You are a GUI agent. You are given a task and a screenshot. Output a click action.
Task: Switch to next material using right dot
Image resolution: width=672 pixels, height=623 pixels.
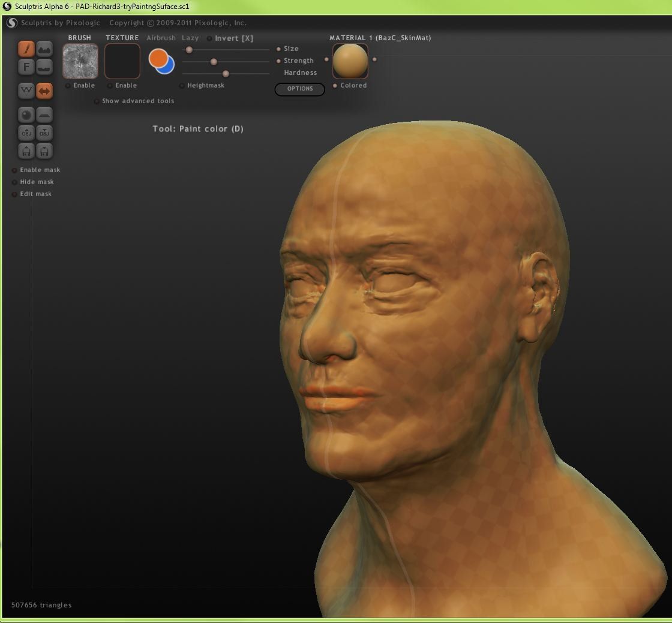(x=374, y=59)
